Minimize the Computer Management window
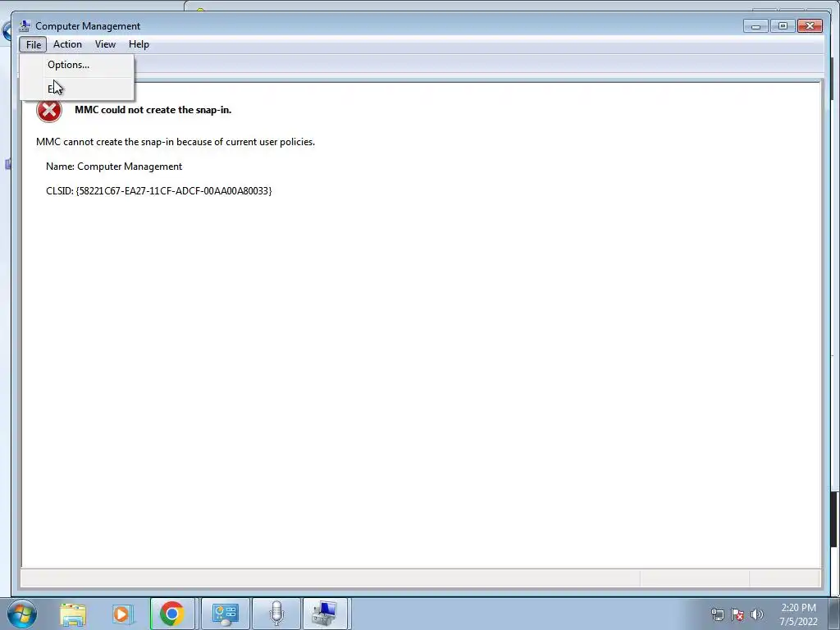840x630 pixels. [x=756, y=25]
